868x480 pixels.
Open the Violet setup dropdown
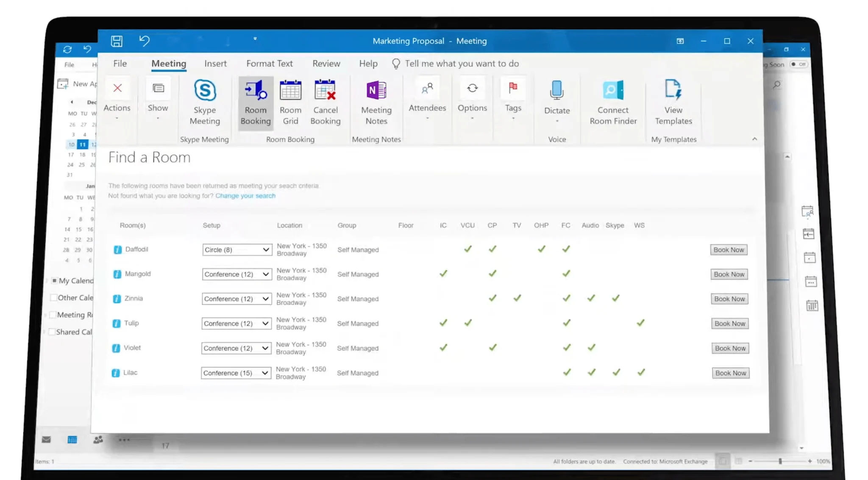click(x=236, y=348)
